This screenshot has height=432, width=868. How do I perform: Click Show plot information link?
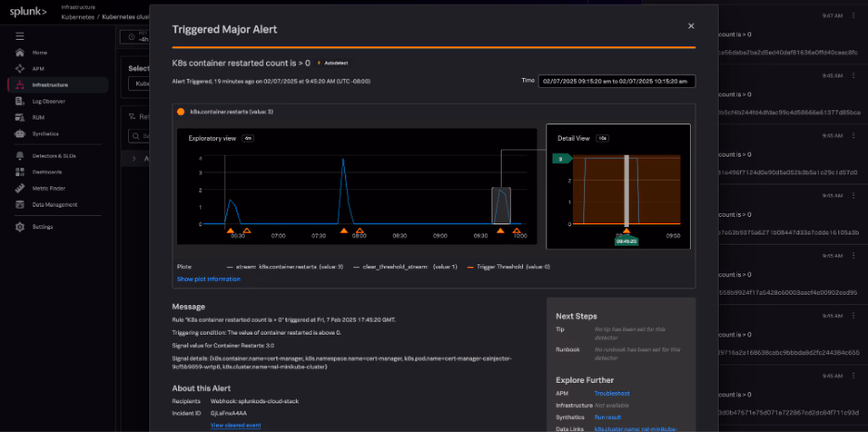(209, 279)
